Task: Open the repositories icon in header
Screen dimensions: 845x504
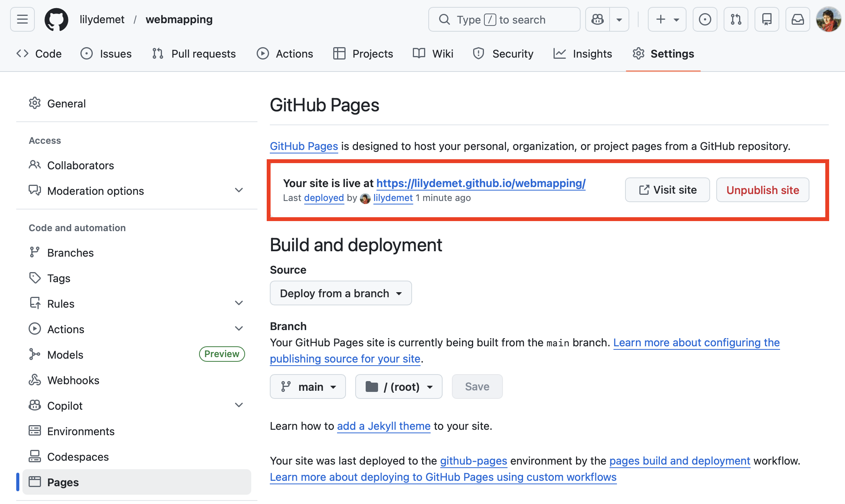Action: point(767,19)
